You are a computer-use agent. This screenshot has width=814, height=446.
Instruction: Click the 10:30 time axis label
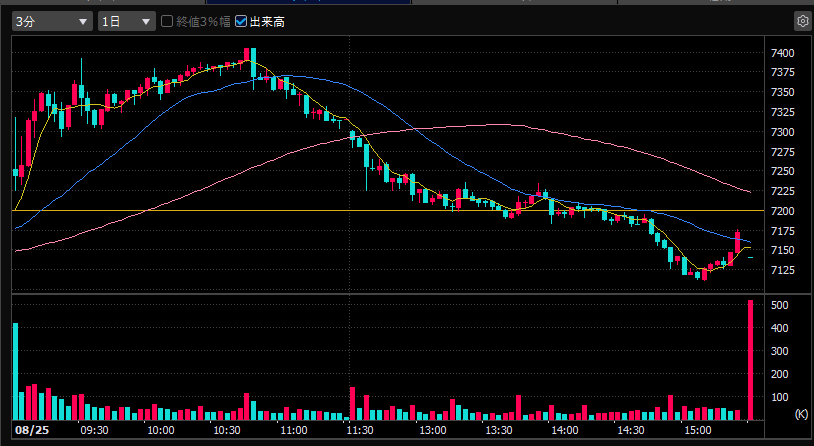coord(227,430)
